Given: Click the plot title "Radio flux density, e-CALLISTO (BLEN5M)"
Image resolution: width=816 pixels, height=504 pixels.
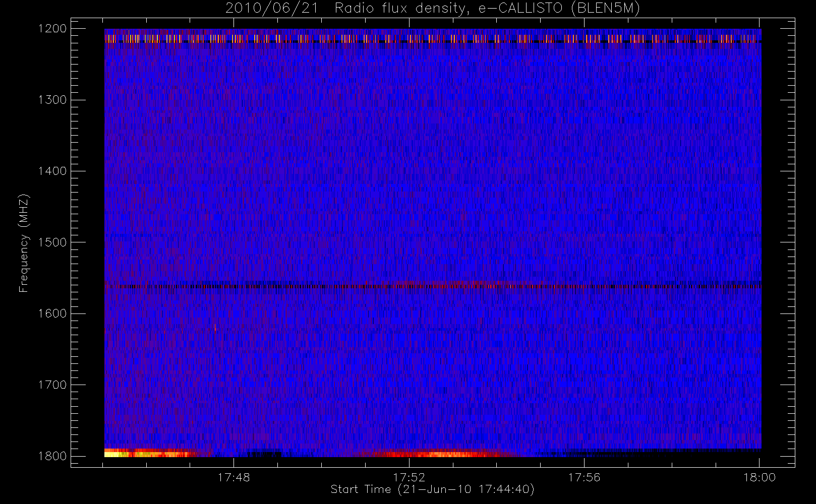Looking at the screenshot, I should [487, 9].
